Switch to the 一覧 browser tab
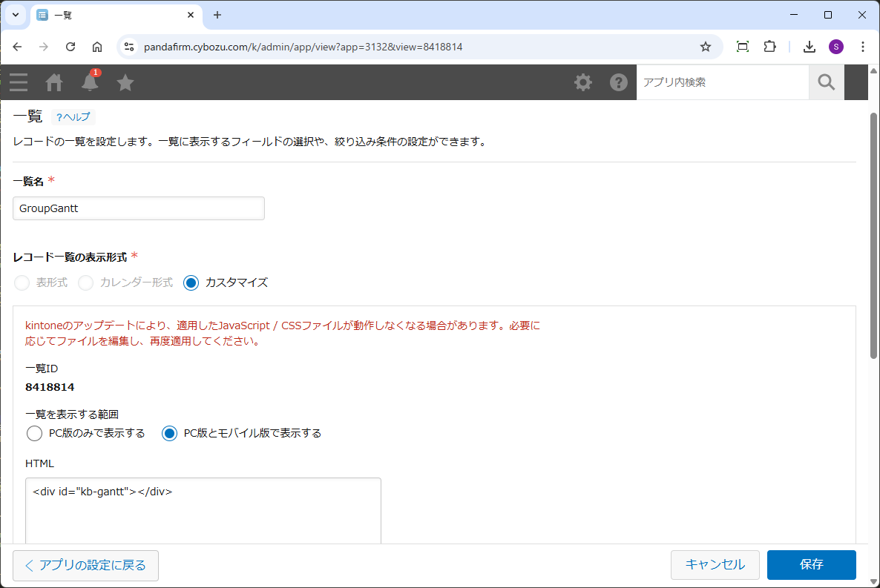This screenshot has width=880, height=588. [111, 15]
